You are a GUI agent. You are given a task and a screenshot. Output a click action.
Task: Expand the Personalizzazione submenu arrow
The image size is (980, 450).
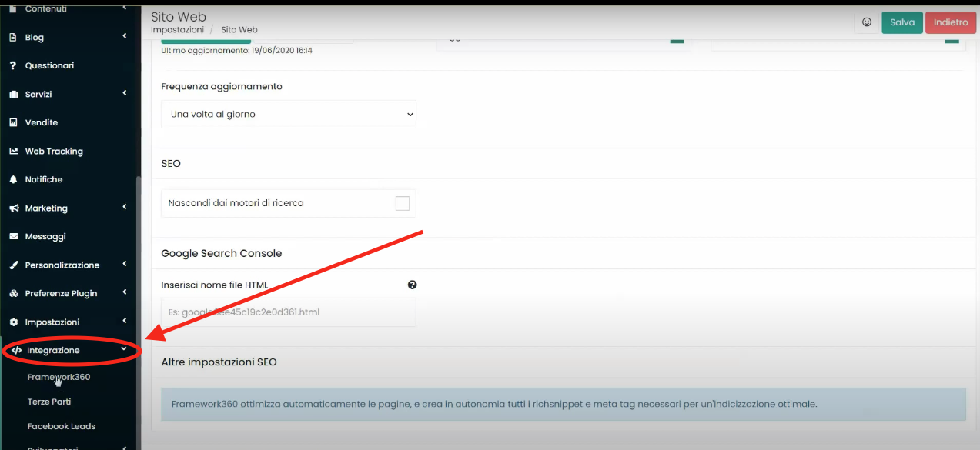(x=125, y=265)
